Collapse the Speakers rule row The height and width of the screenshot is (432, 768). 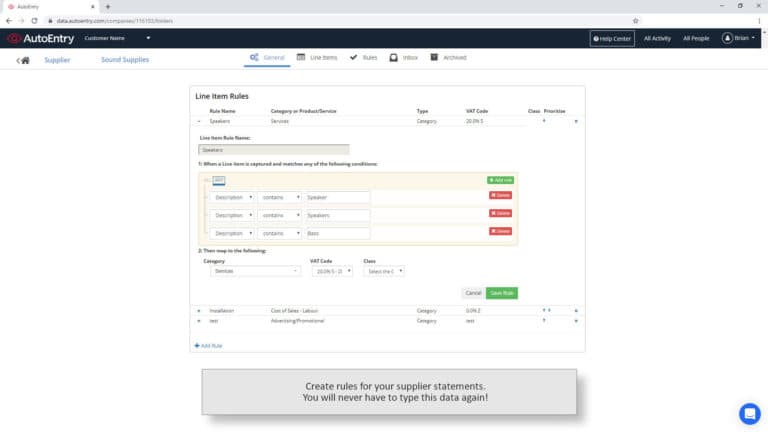click(199, 121)
